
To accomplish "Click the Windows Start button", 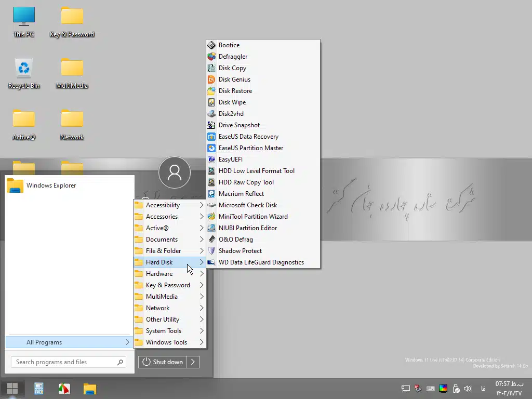I will click(12, 389).
